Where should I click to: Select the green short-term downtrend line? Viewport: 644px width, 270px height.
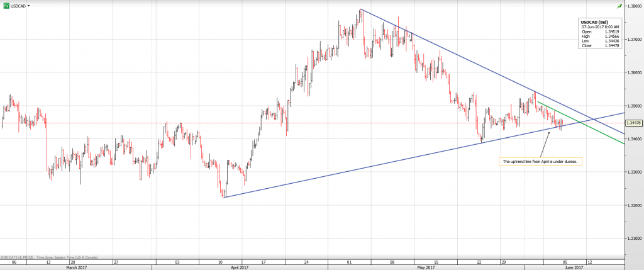coord(591,128)
